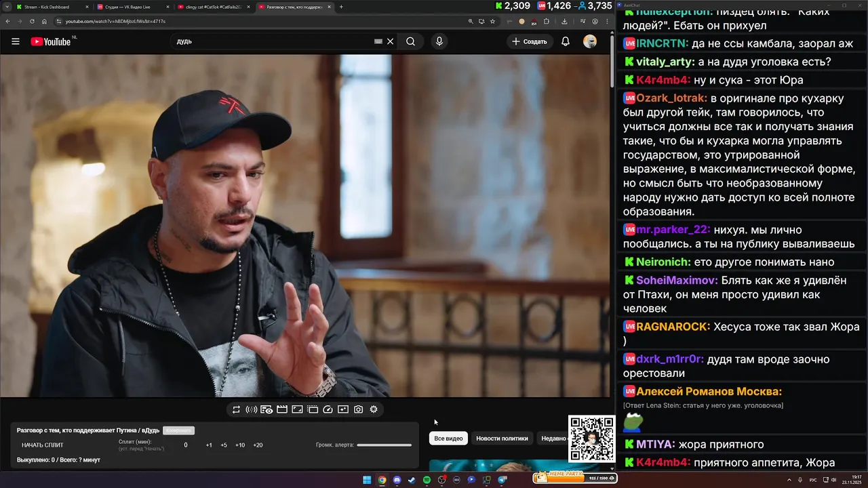Open the on-screen keyboard in search box
Image resolution: width=868 pixels, height=488 pixels.
378,41
